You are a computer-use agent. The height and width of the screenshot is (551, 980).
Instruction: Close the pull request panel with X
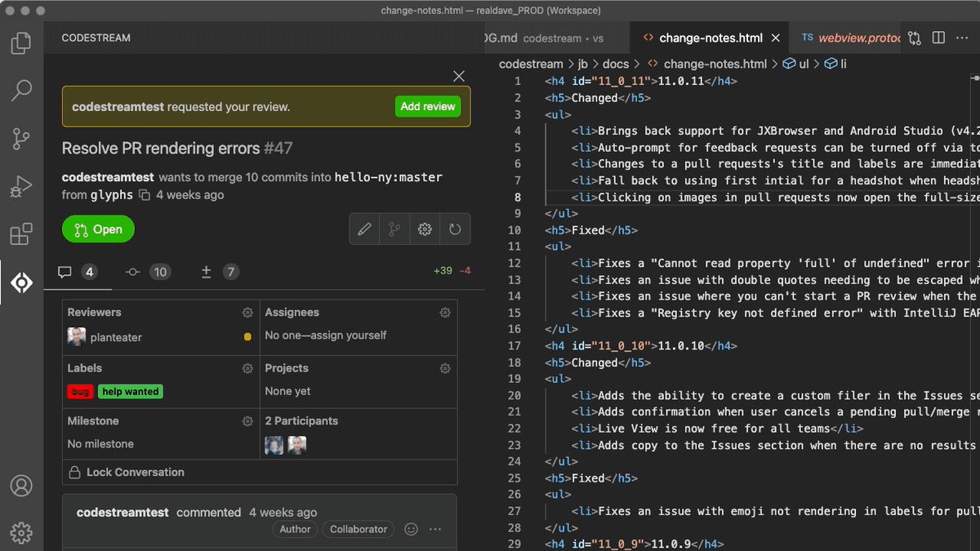pos(459,76)
